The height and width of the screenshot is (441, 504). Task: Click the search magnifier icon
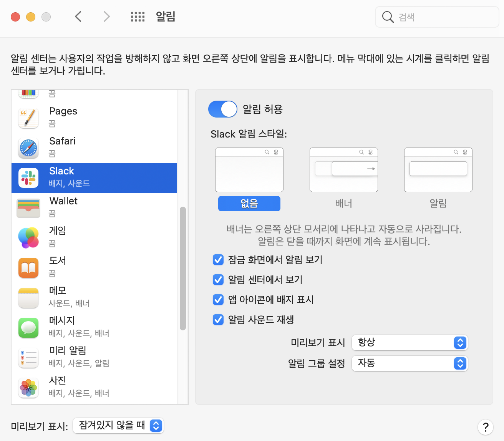(x=388, y=17)
